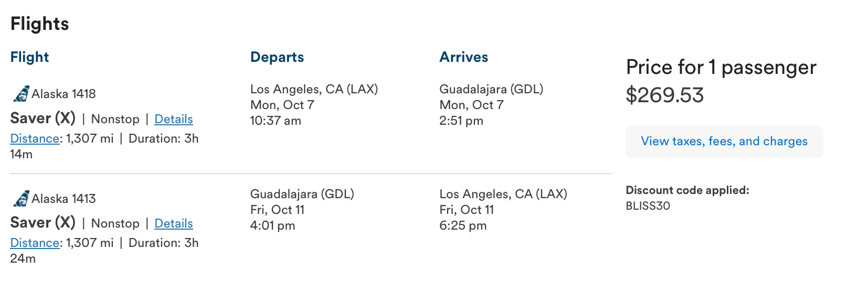868x281 pixels.
Task: Click Saver (X) fare label for flight 1418
Action: (43, 118)
